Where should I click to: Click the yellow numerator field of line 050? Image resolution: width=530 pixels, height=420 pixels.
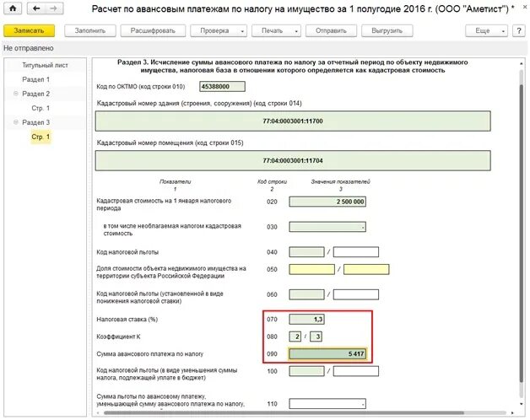[x=311, y=269]
